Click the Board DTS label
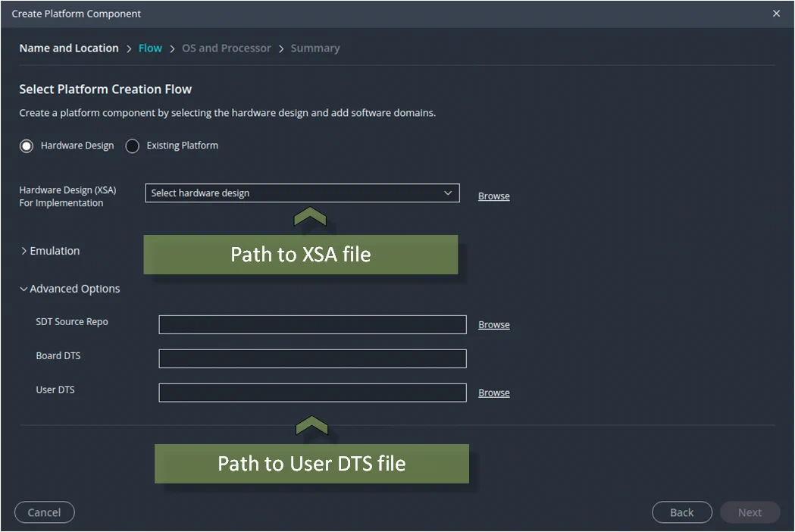The height and width of the screenshot is (532, 795). [58, 356]
